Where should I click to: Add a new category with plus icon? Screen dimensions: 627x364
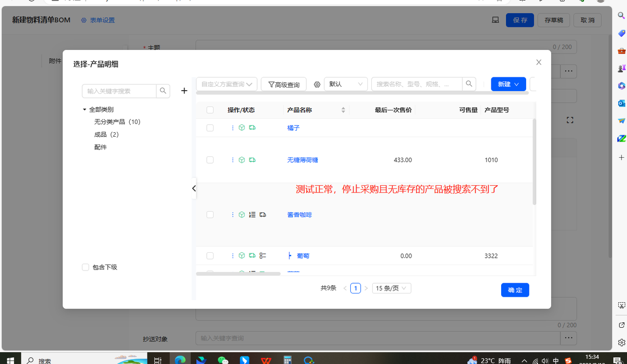tap(184, 91)
